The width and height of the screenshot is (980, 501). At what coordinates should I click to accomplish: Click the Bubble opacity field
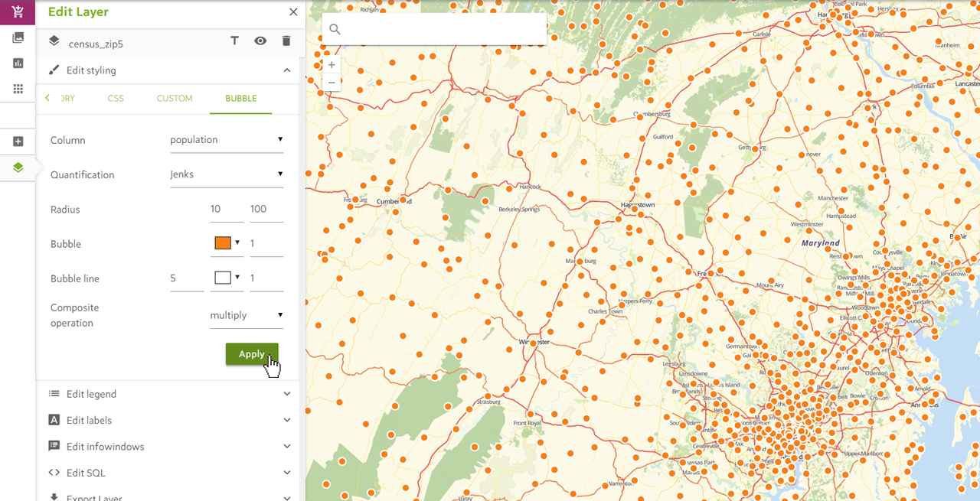266,243
